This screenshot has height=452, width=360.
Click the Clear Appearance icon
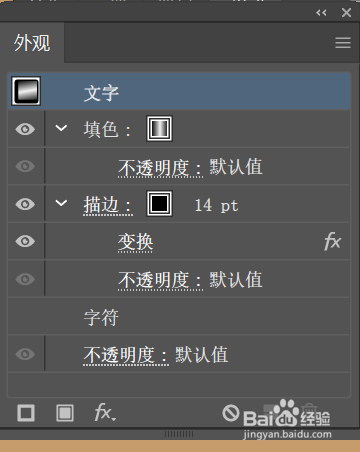point(231,413)
